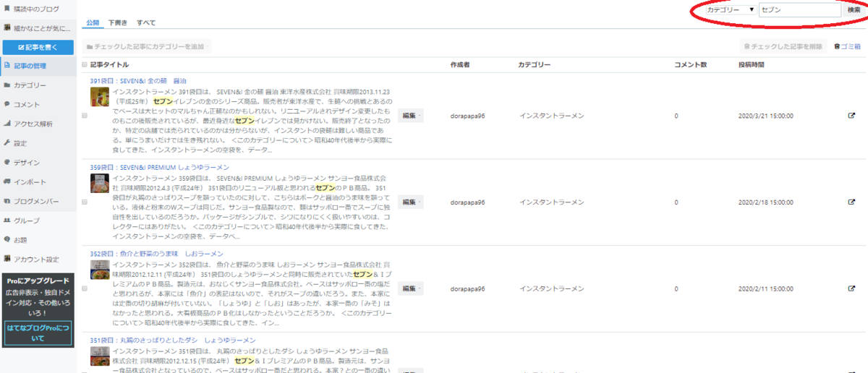Open 編集 dropdown for article 359袋目

click(x=411, y=202)
